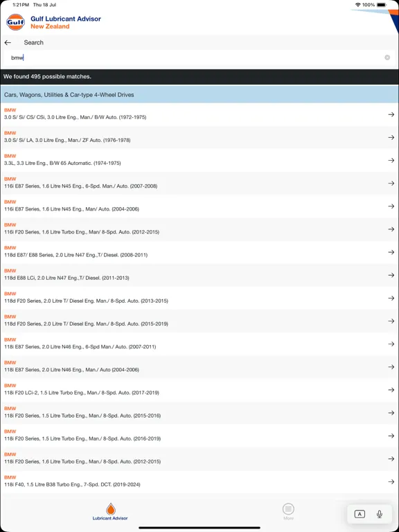Select 118i E87 N46 Man./ Auto (2004-2006)

[199, 367]
